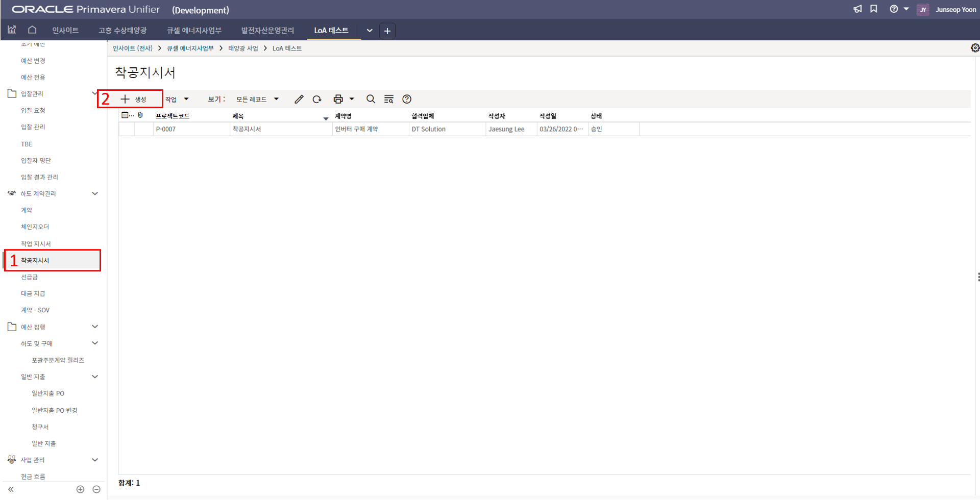980x500 pixels.
Task: Open the search magnifier in toolbar
Action: 371,99
